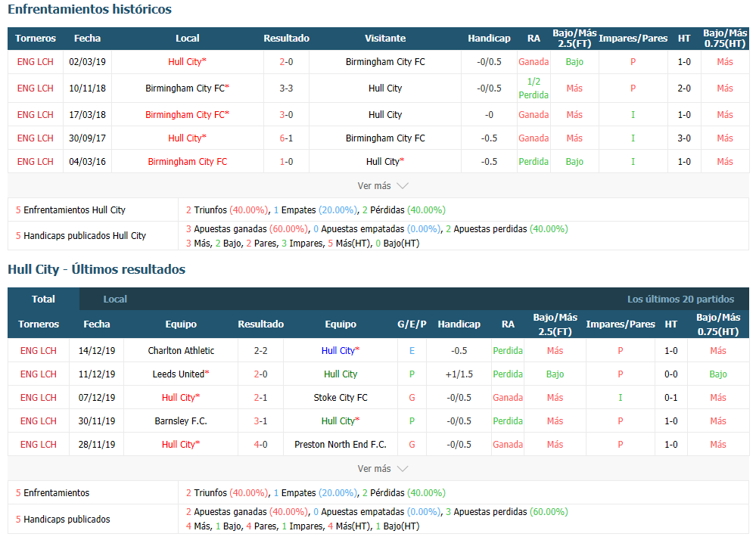Expand Ver más under Hull City últimos resultados

pyautogui.click(x=382, y=468)
